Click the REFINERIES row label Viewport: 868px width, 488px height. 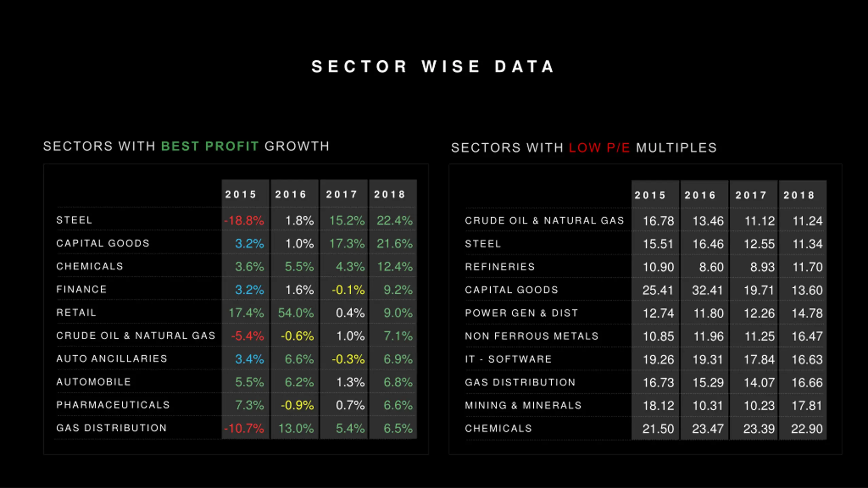pos(500,267)
